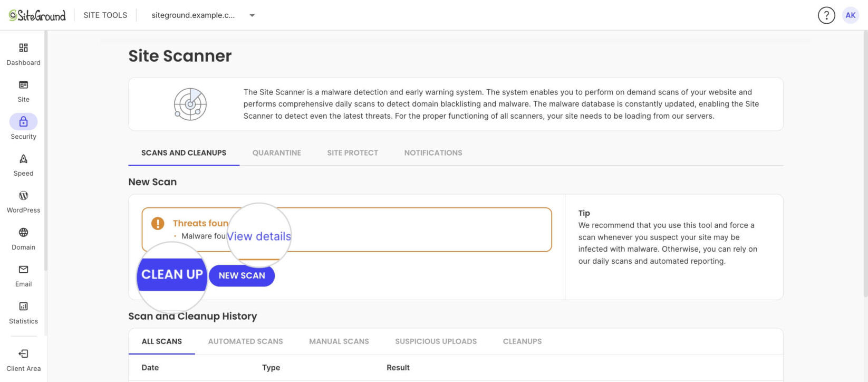
Task: Click the SiteGround logo
Action: click(37, 15)
